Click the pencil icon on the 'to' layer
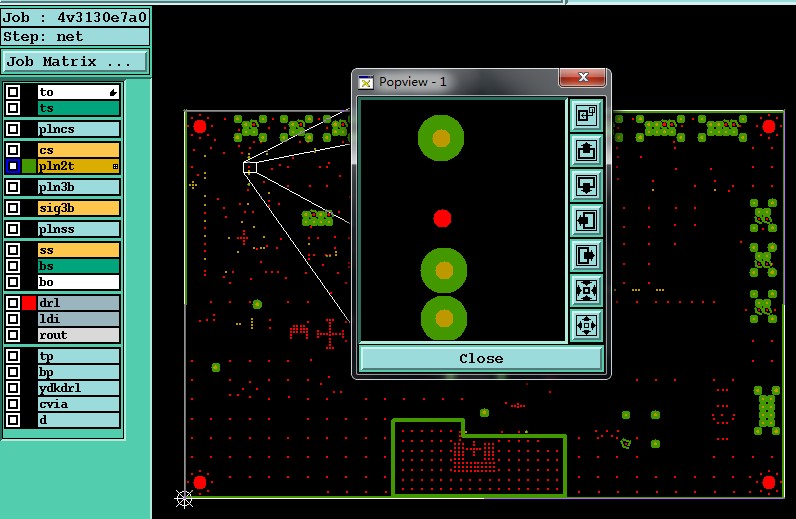Image resolution: width=796 pixels, height=519 pixels. (113, 92)
